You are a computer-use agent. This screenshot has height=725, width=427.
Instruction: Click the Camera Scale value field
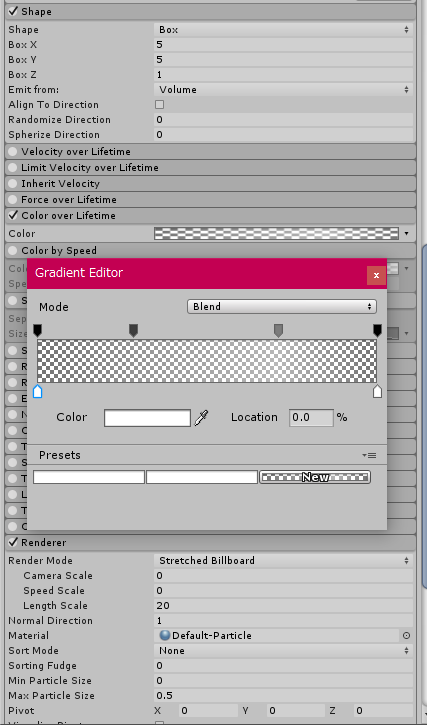click(283, 576)
